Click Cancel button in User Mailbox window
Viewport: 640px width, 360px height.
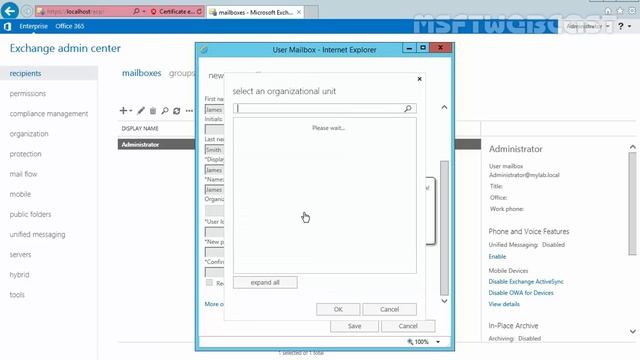tap(408, 326)
